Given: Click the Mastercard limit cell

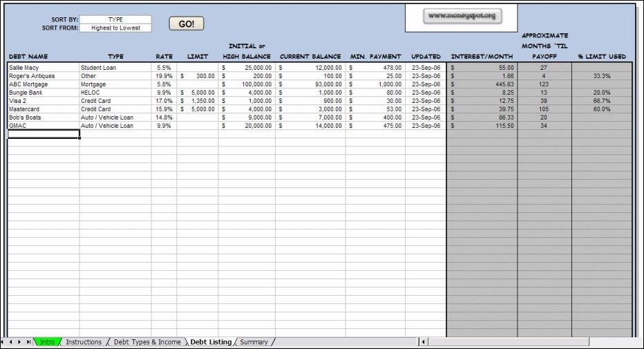Looking at the screenshot, I should pos(198,109).
